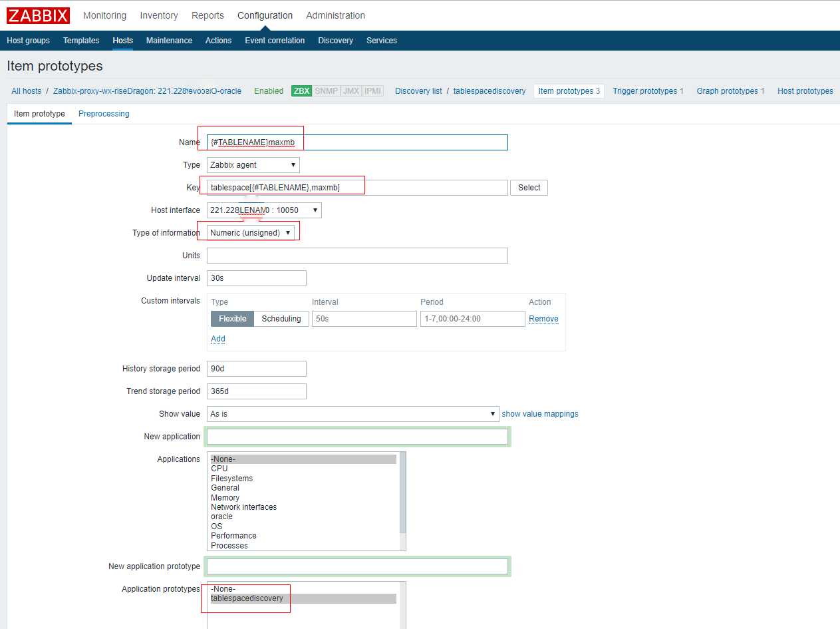Click the ZABBIX logo
This screenshot has height=629, width=840.
pyautogui.click(x=39, y=15)
